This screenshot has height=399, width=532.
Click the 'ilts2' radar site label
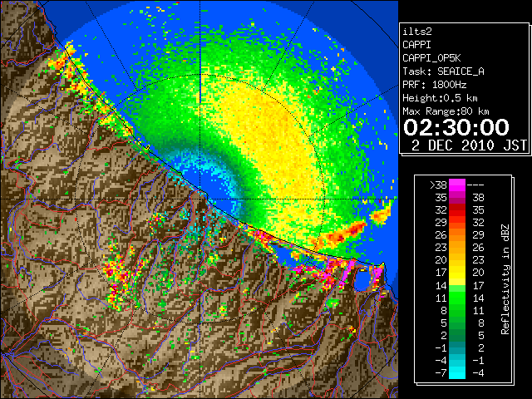click(x=417, y=32)
